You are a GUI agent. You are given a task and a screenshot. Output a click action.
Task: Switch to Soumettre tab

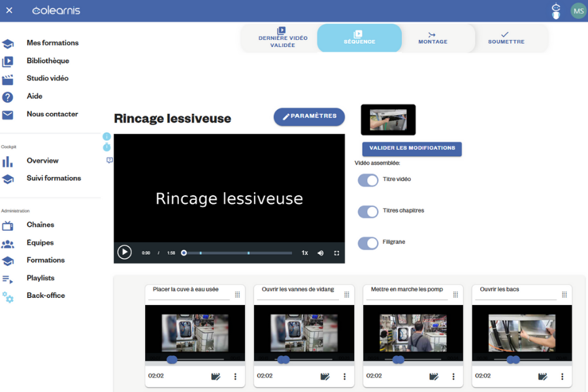point(506,38)
